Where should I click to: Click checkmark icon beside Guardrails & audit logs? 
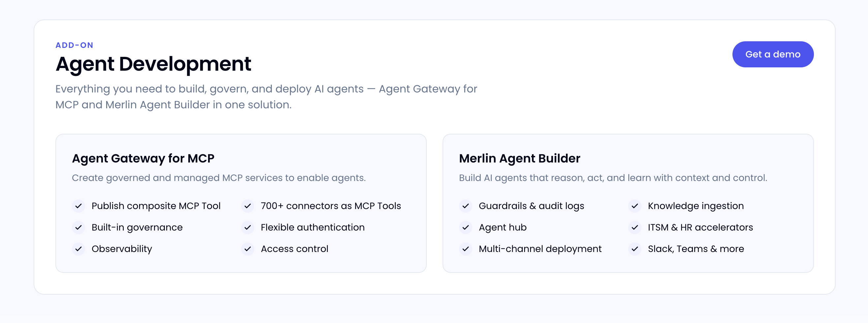click(x=466, y=206)
